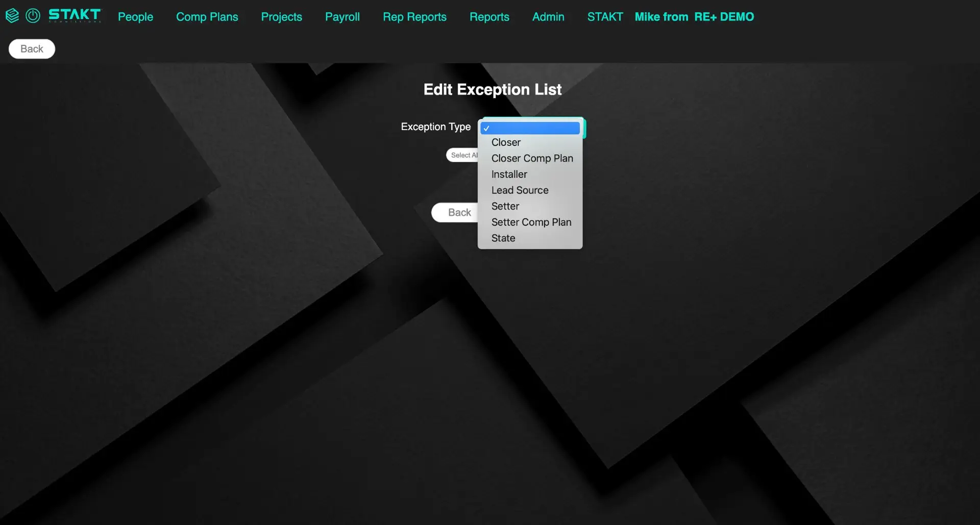Click the stacked layers logo icon

12,16
